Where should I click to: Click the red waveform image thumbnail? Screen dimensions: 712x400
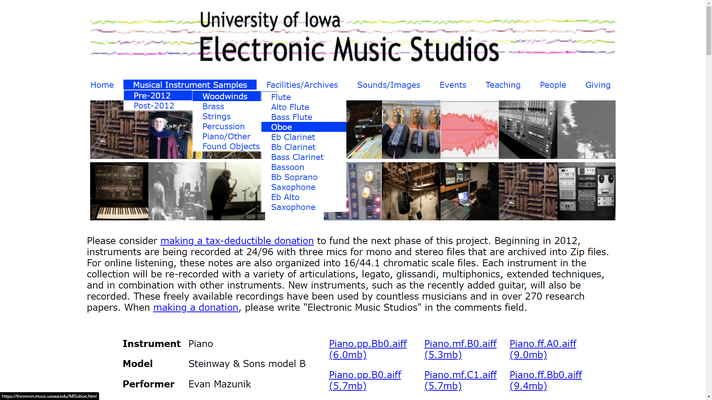click(470, 130)
